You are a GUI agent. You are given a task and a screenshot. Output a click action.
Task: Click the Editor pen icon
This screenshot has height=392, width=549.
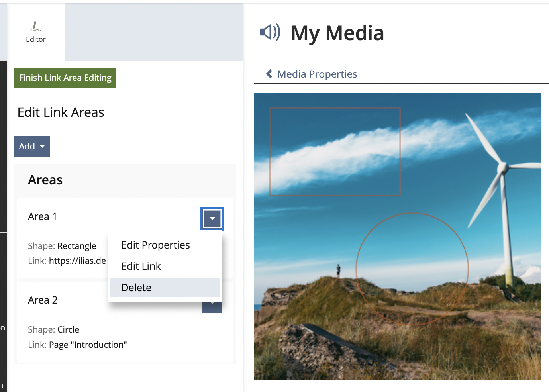pyautogui.click(x=35, y=27)
